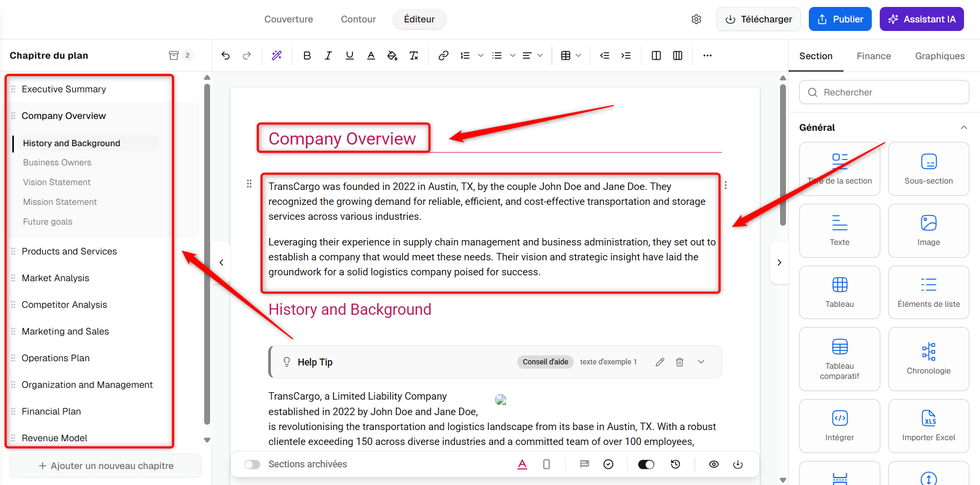Click the Télécharger button
The height and width of the screenshot is (485, 980).
point(759,19)
